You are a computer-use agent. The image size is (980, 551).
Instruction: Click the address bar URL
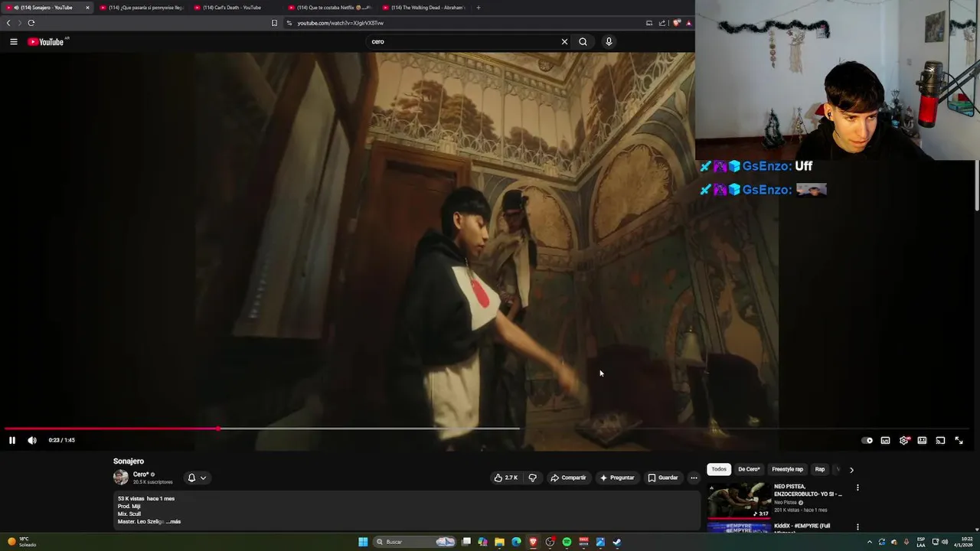pyautogui.click(x=341, y=23)
